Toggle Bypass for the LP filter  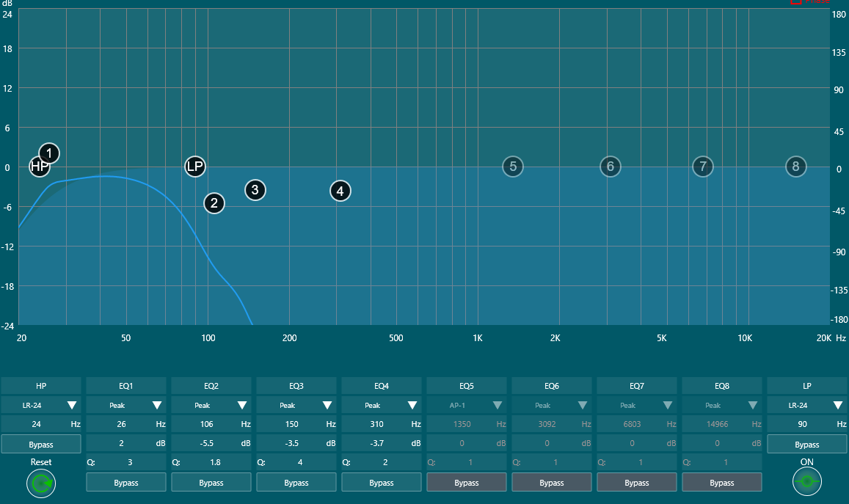(x=806, y=445)
